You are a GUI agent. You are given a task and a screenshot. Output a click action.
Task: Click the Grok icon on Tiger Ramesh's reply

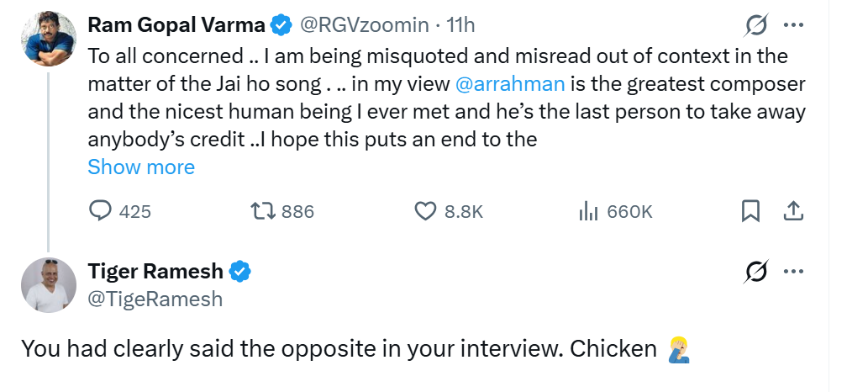point(755,272)
